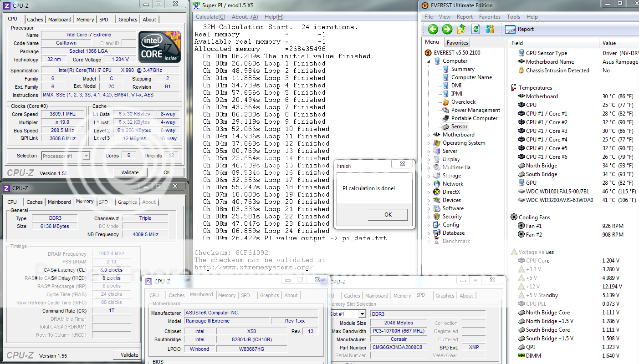Collapse the Computer branch in EVEREST tree

point(429,61)
